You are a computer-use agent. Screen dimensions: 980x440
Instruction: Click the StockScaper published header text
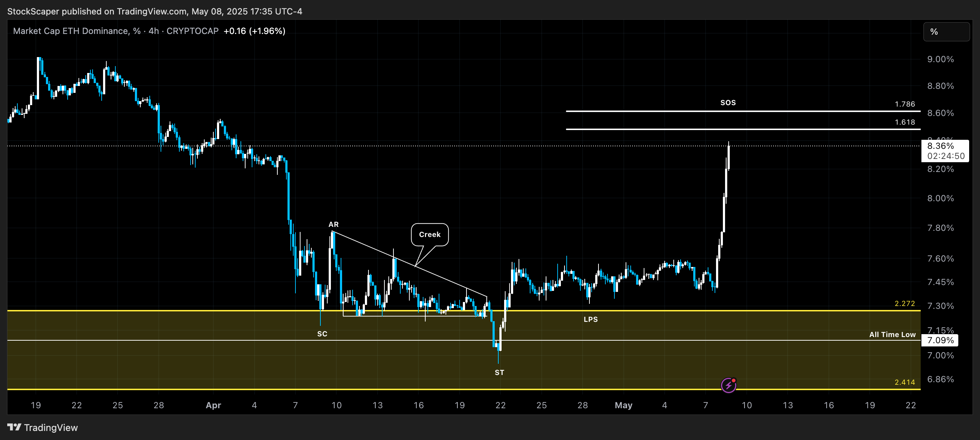(154, 12)
